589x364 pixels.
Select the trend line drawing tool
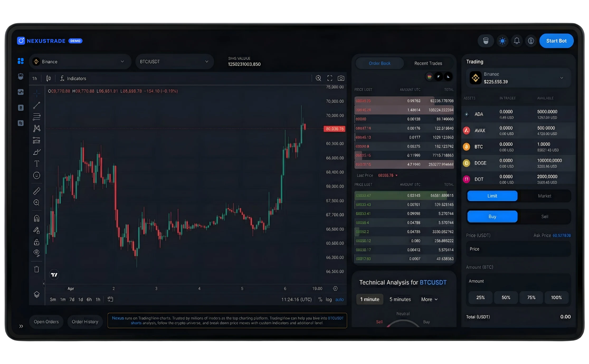(37, 105)
